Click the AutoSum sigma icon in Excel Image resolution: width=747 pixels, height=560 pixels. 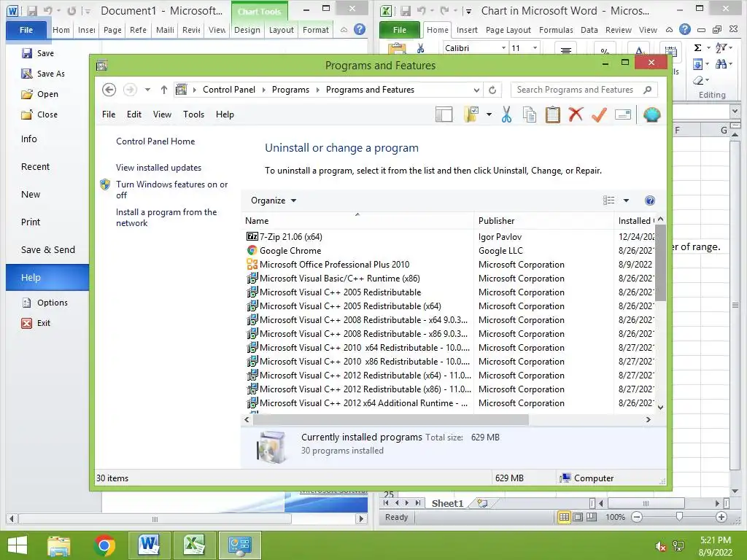697,47
